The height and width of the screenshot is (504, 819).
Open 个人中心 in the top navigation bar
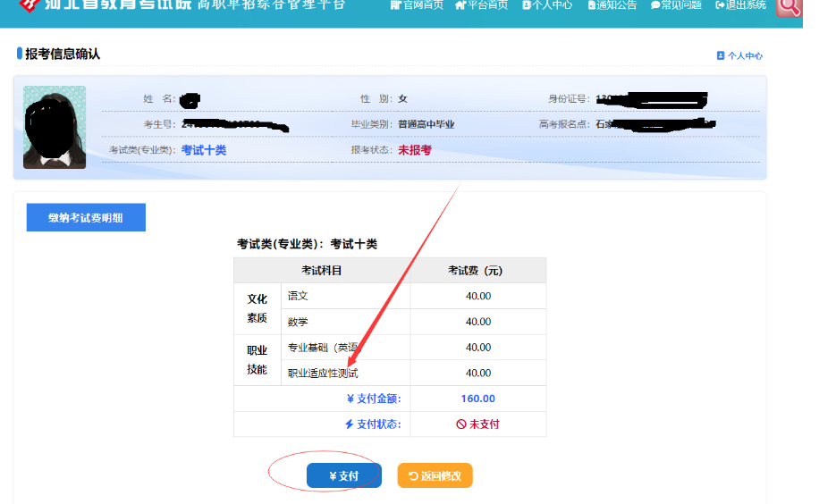tap(546, 4)
